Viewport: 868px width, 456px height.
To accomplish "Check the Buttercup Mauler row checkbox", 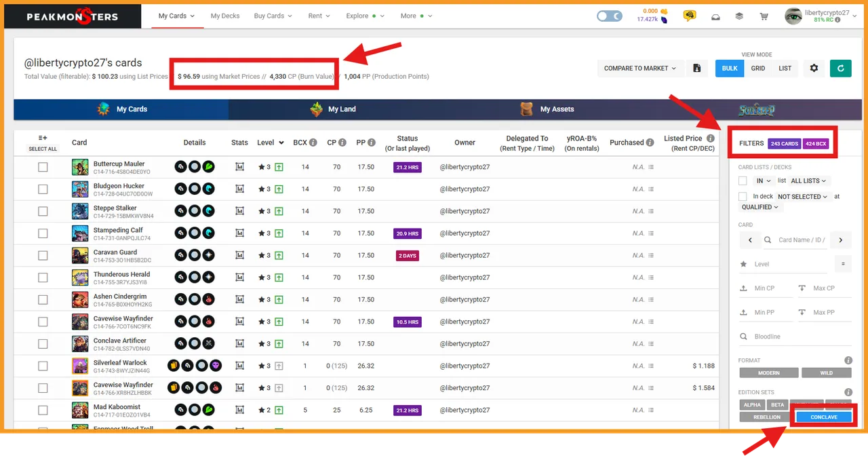I will click(x=43, y=167).
